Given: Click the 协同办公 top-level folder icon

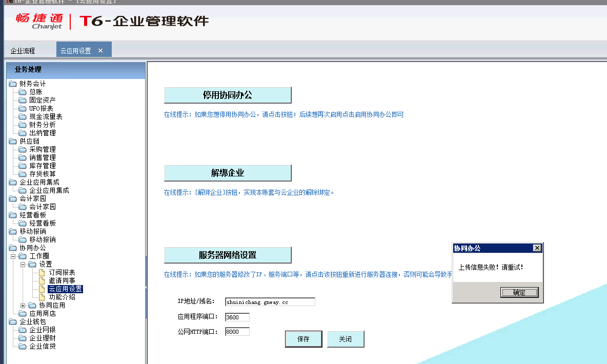Looking at the screenshot, I should click(x=13, y=248).
